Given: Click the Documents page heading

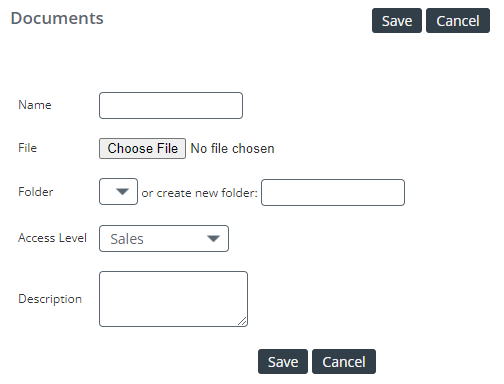Looking at the screenshot, I should click(57, 18).
